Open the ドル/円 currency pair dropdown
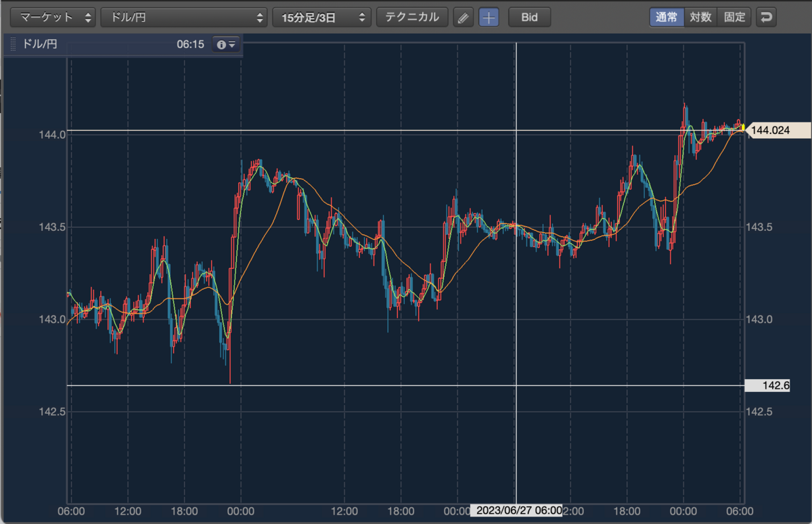Viewport: 812px width, 524px height. 185,18
